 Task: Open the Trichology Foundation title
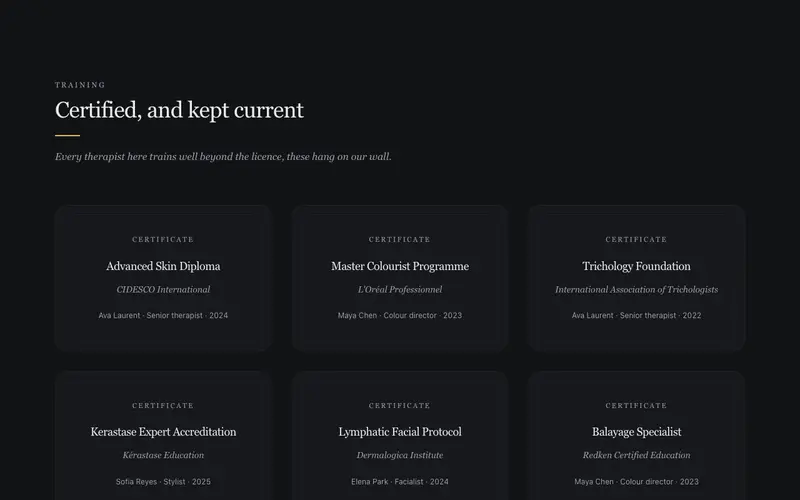click(636, 266)
